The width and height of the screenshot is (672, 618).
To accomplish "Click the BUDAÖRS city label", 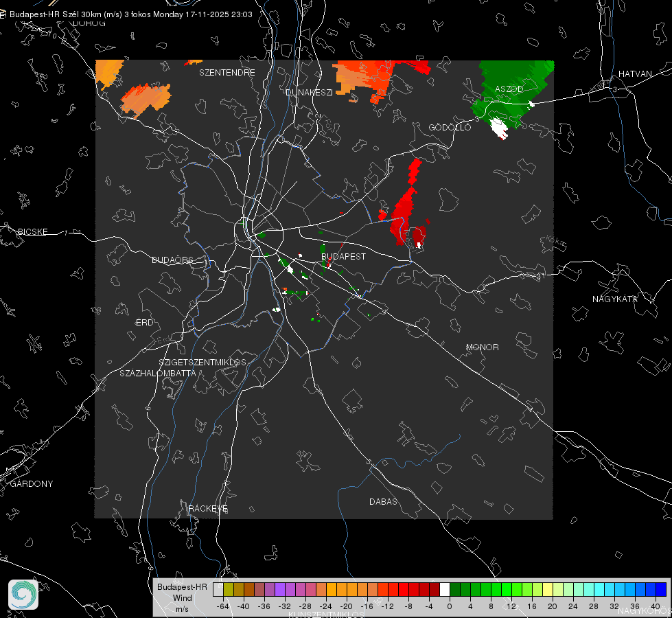I will pos(172,260).
